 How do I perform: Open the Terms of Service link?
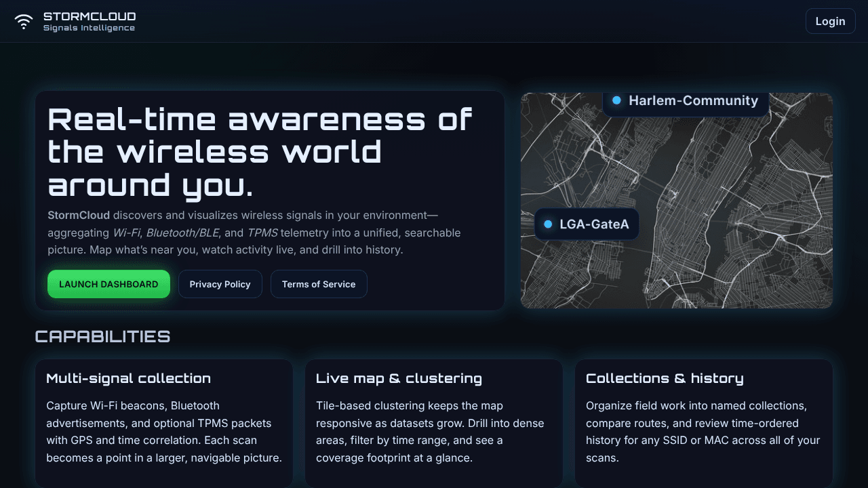[319, 284]
